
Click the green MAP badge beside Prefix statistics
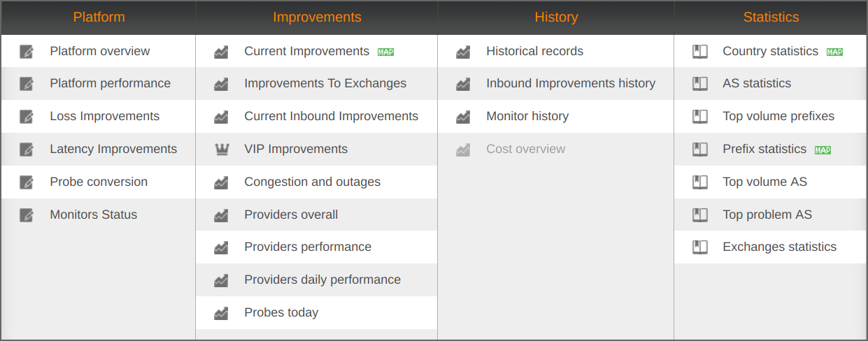click(x=823, y=150)
